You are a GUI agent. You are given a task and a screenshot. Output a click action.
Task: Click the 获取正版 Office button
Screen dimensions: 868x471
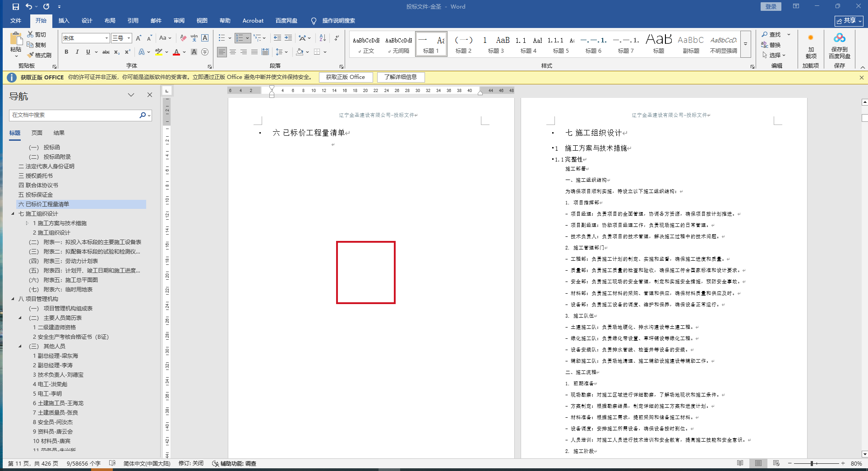click(346, 77)
